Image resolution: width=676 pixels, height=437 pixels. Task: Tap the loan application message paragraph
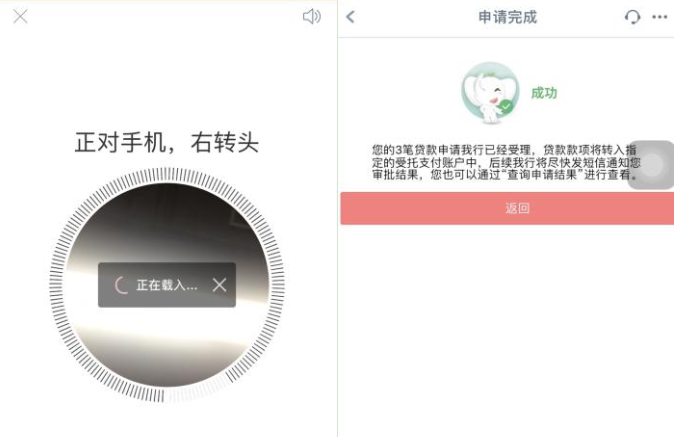tap(506, 162)
